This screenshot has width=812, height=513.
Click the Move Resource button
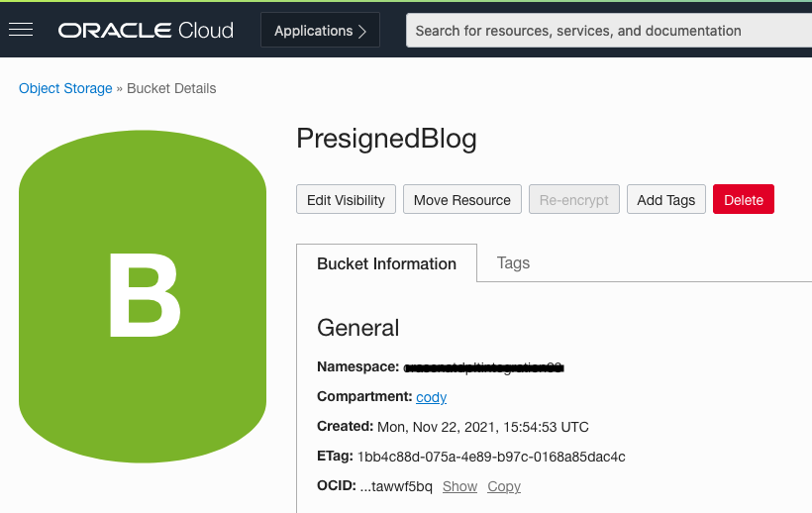point(461,199)
